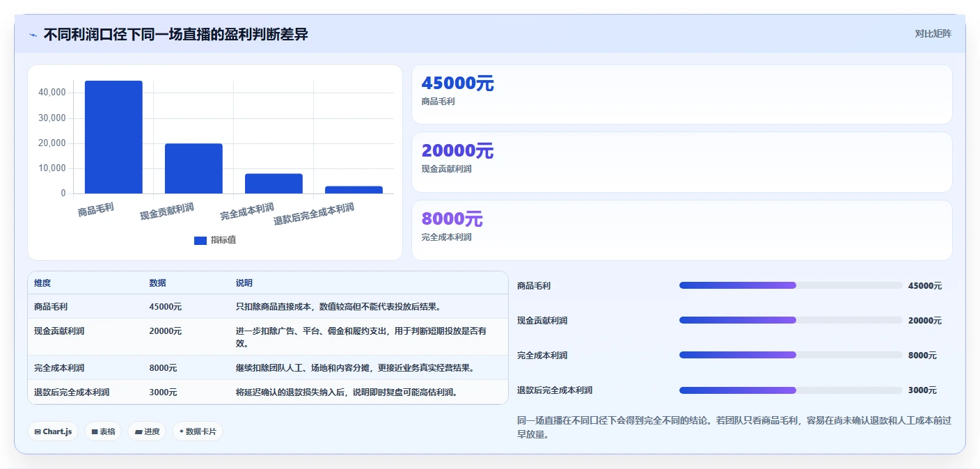Click the 退款后完全成本利润 progress bar

(x=791, y=390)
